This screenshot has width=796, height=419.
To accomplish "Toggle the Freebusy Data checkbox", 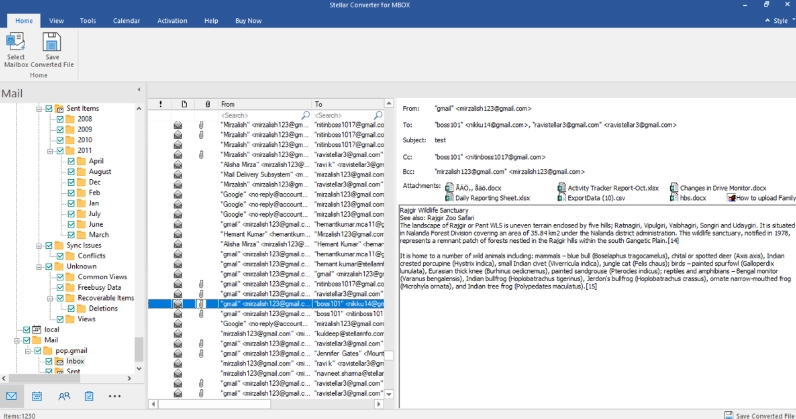I will click(60, 287).
